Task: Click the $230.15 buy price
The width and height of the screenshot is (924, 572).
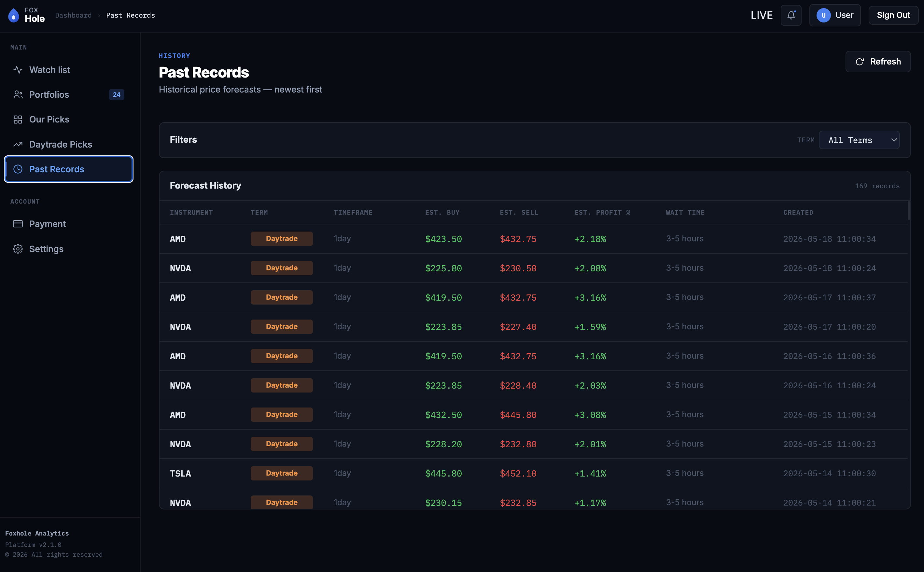Action: (443, 503)
